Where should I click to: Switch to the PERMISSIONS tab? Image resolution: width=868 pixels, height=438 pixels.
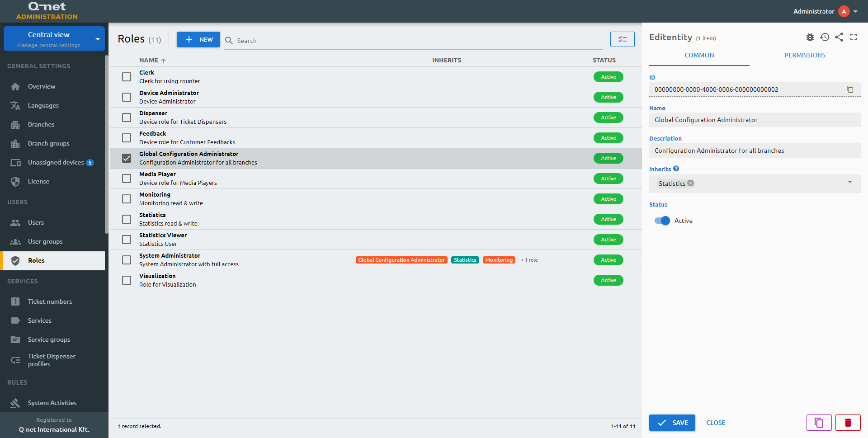click(x=805, y=55)
